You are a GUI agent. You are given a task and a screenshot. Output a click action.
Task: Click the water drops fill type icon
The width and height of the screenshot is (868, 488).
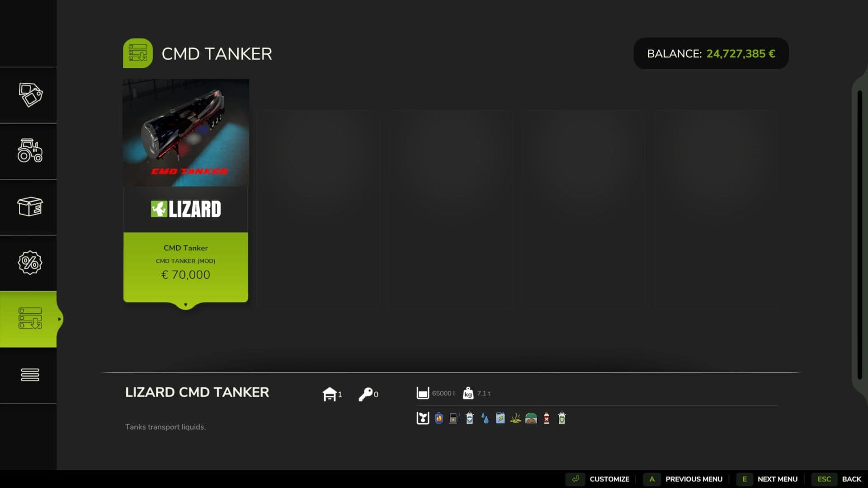[x=485, y=418]
